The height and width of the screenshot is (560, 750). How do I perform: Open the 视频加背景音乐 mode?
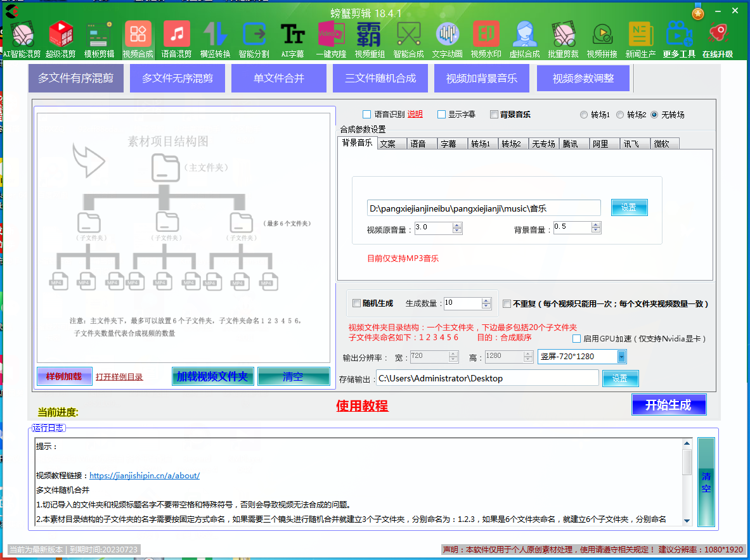tap(482, 79)
